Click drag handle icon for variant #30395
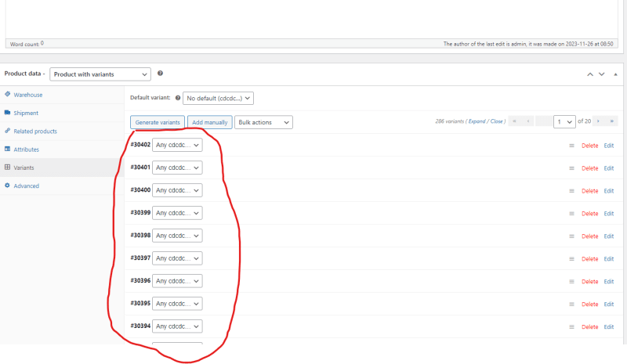This screenshot has height=364, width=627. 572,305
